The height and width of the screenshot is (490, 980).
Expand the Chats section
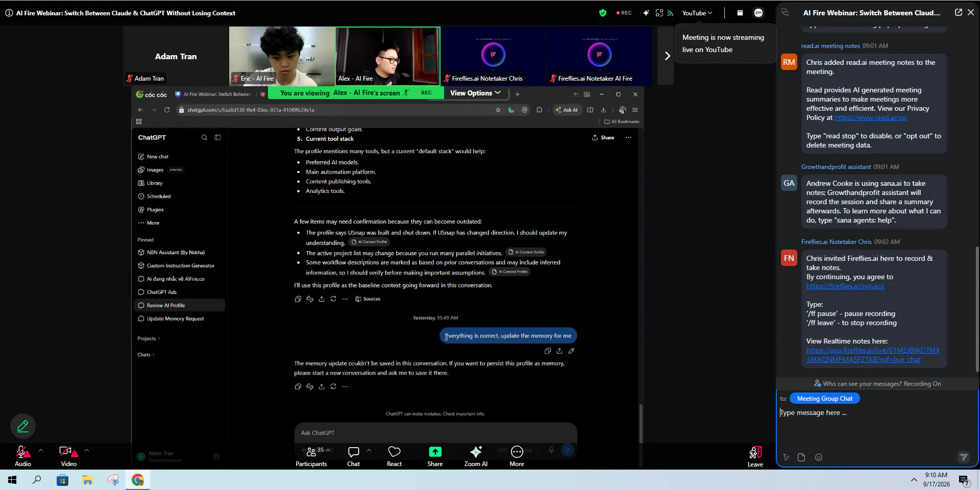(146, 355)
